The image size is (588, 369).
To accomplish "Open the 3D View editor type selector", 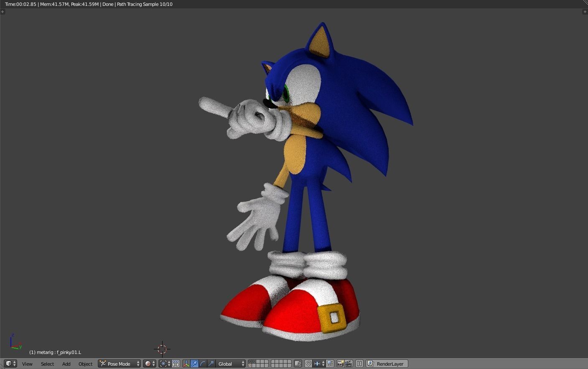I will pos(10,364).
